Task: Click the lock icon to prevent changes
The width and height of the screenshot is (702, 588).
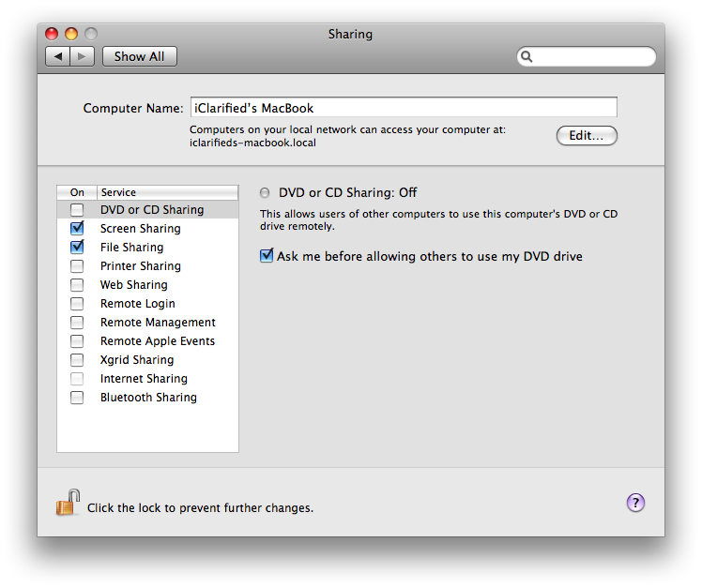Action: [x=68, y=504]
